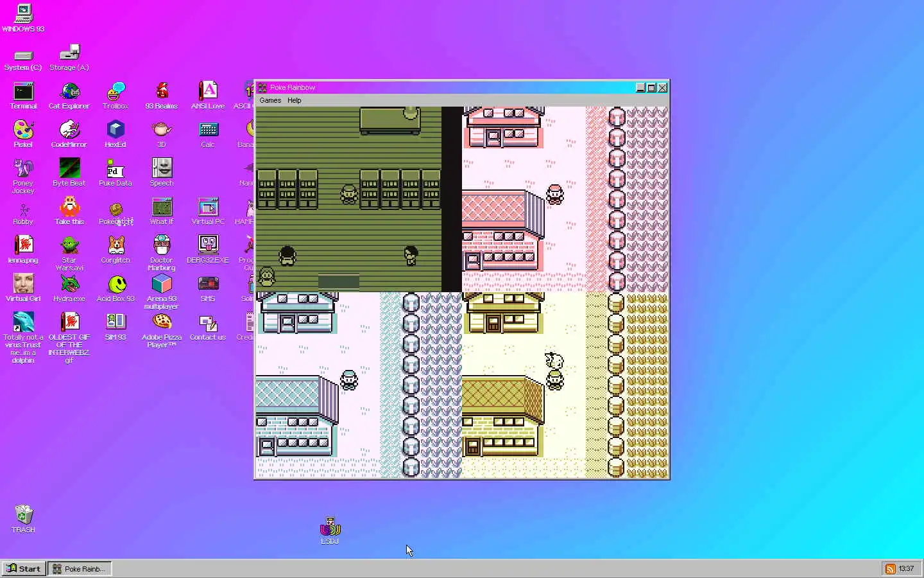Open the Corglitch icon
The height and width of the screenshot is (578, 924).
(x=116, y=250)
